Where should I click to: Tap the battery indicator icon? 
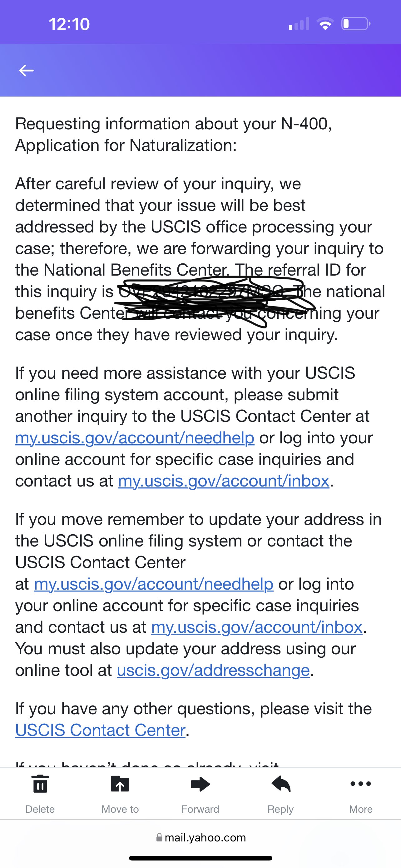[356, 24]
